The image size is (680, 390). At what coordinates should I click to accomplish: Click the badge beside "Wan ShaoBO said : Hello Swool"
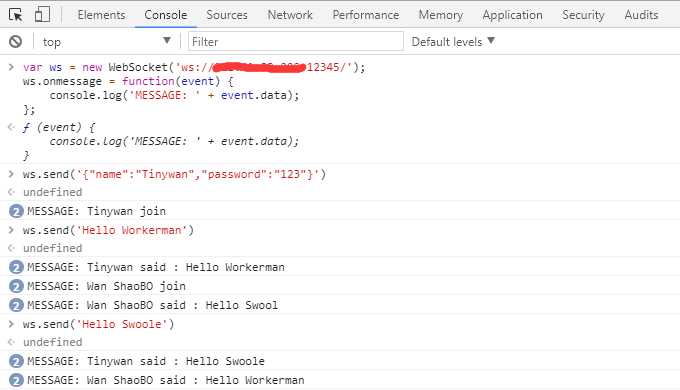click(16, 305)
